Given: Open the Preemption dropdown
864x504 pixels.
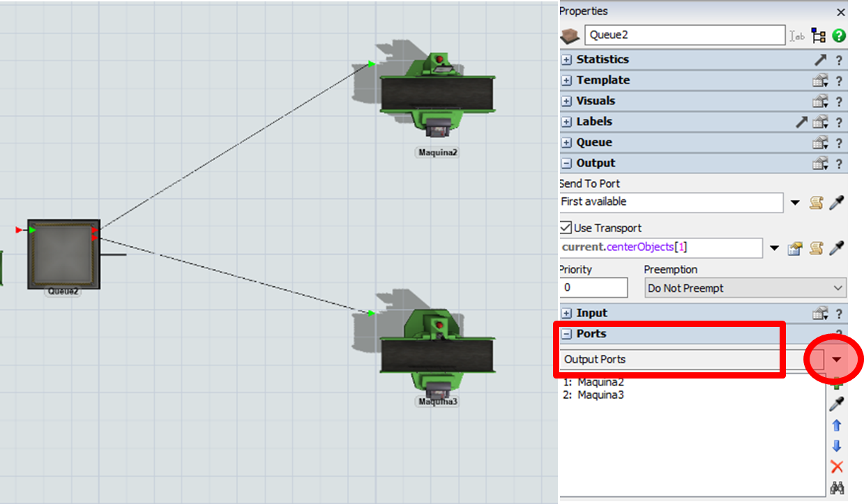Looking at the screenshot, I should pos(744,288).
